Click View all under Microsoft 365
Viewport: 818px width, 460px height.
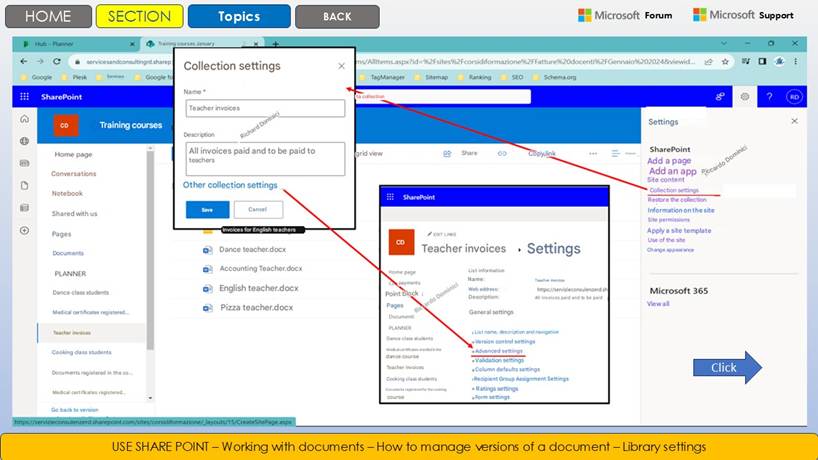point(658,304)
